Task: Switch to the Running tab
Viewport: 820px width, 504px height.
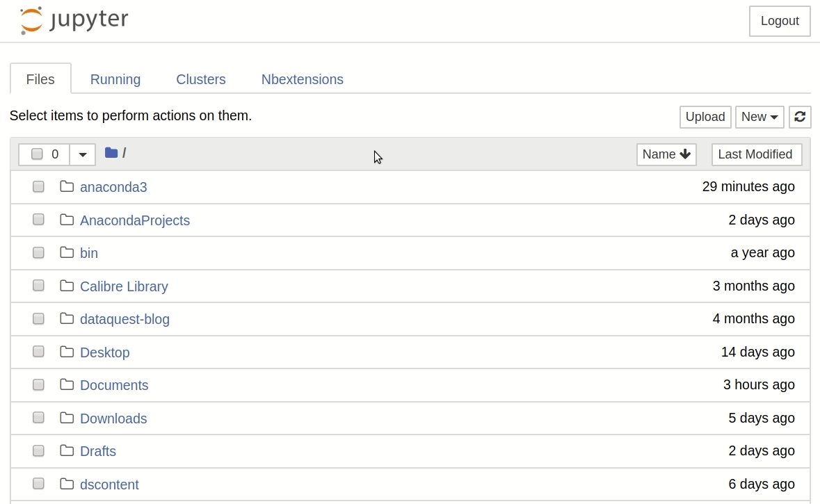Action: tap(115, 79)
